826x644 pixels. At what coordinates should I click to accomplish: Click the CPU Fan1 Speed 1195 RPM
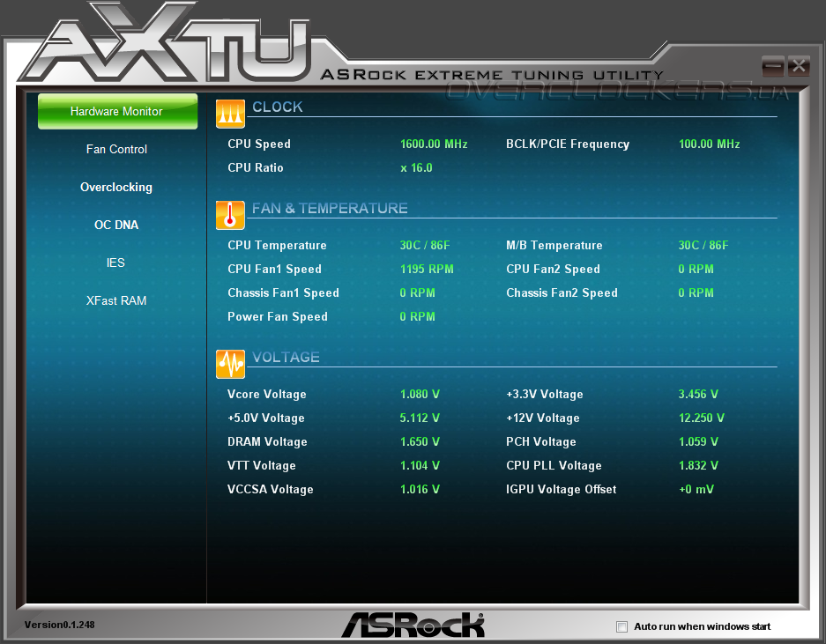427,269
